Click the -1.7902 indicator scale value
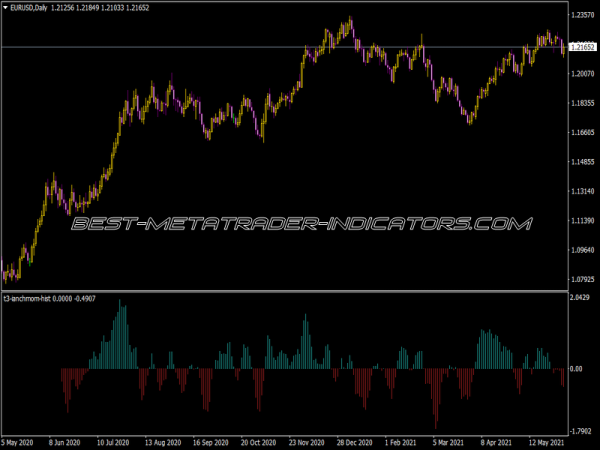 (x=581, y=429)
